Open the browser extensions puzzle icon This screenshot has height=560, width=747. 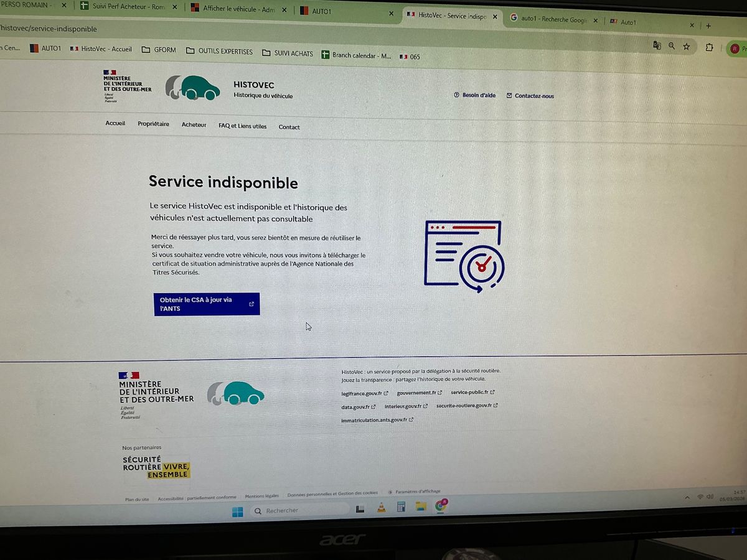click(710, 47)
